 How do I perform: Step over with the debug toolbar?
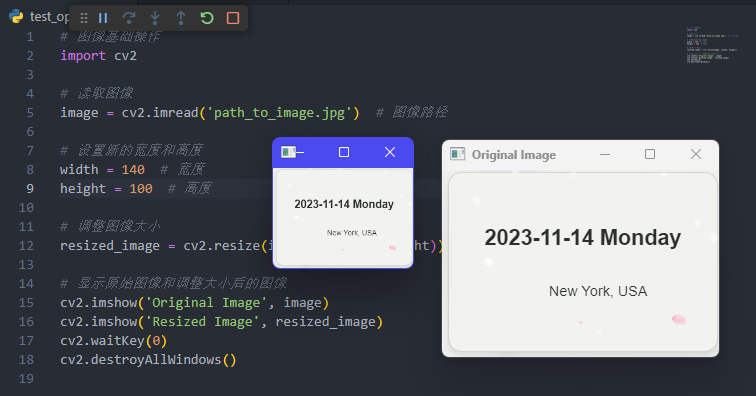coord(129,18)
